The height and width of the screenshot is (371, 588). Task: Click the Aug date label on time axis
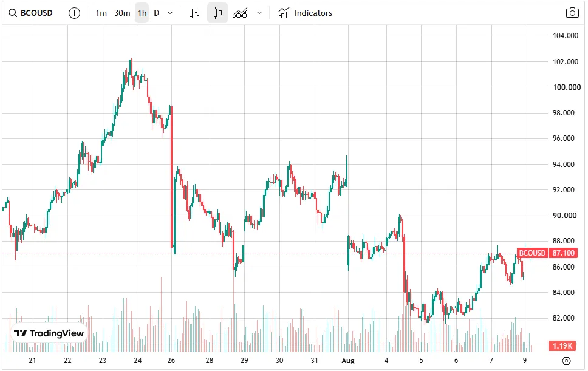point(348,361)
